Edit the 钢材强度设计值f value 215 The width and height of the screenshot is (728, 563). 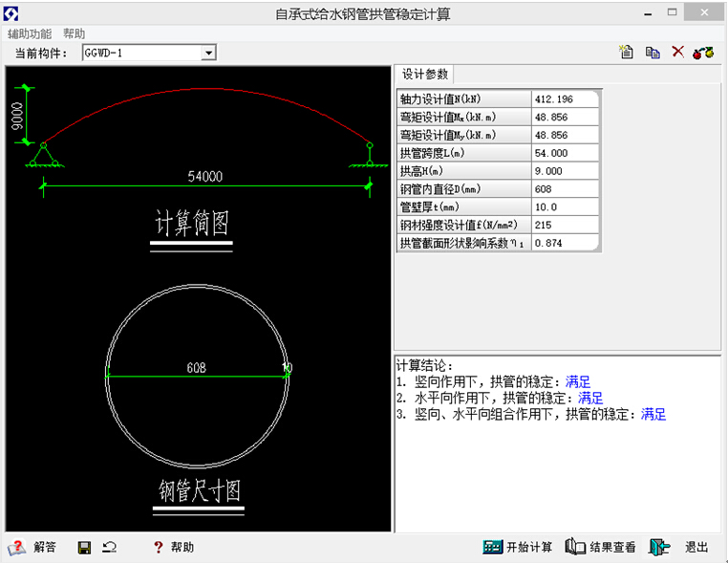565,225
